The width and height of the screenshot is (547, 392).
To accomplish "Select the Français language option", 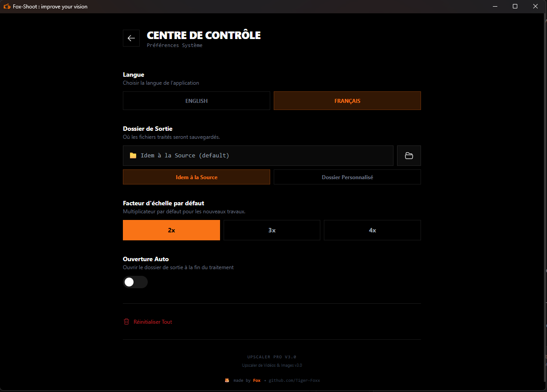I will tap(347, 101).
